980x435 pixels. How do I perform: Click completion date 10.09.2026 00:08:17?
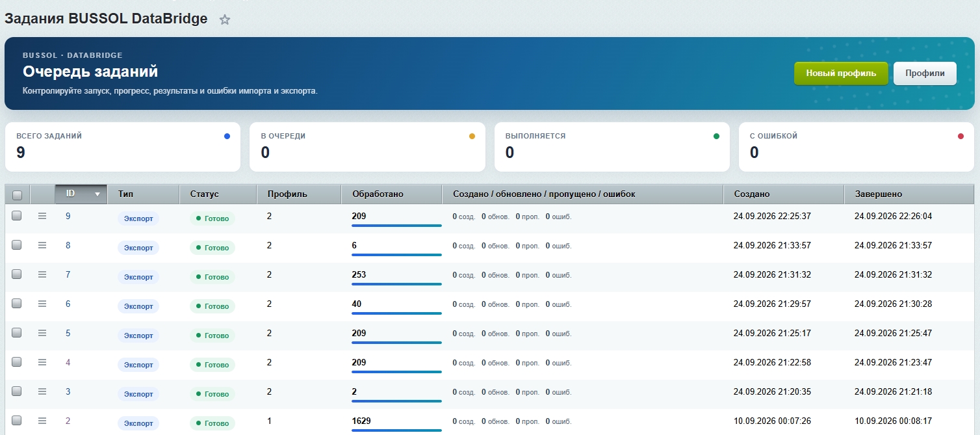click(x=893, y=421)
